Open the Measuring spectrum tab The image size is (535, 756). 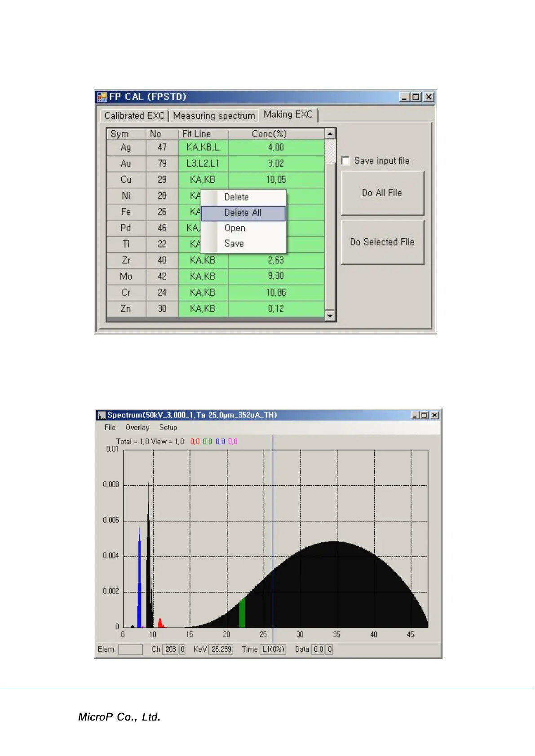pos(214,116)
